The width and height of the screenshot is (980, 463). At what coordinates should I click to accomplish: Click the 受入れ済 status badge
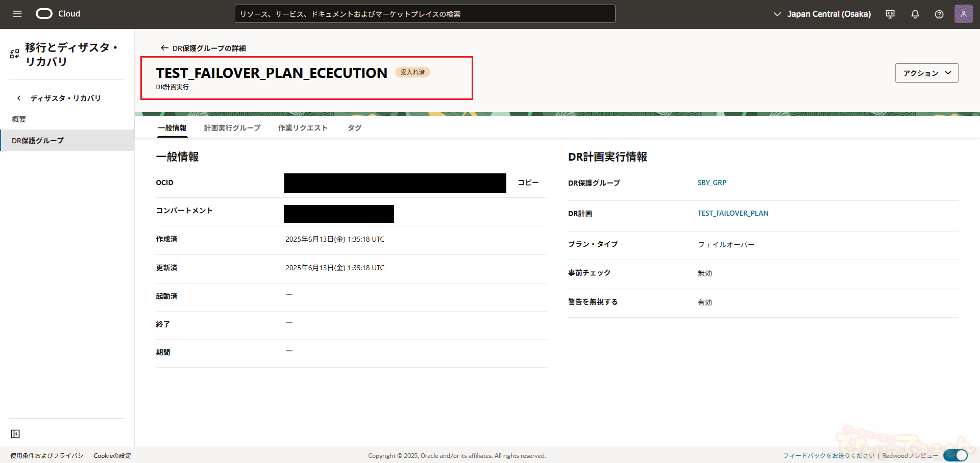point(412,72)
